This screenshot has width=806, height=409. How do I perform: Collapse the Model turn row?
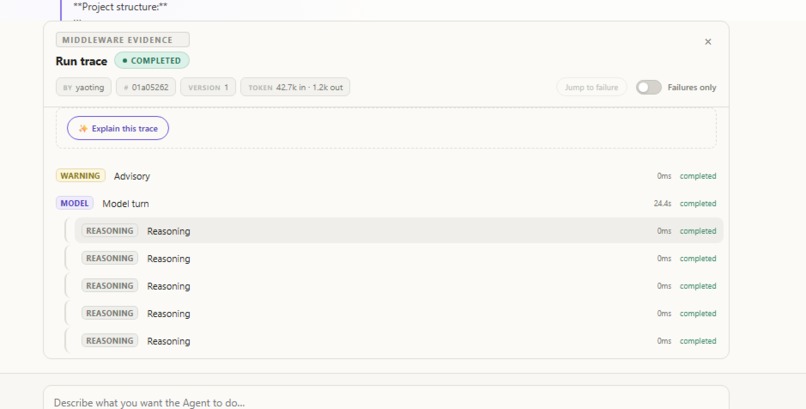click(x=386, y=203)
